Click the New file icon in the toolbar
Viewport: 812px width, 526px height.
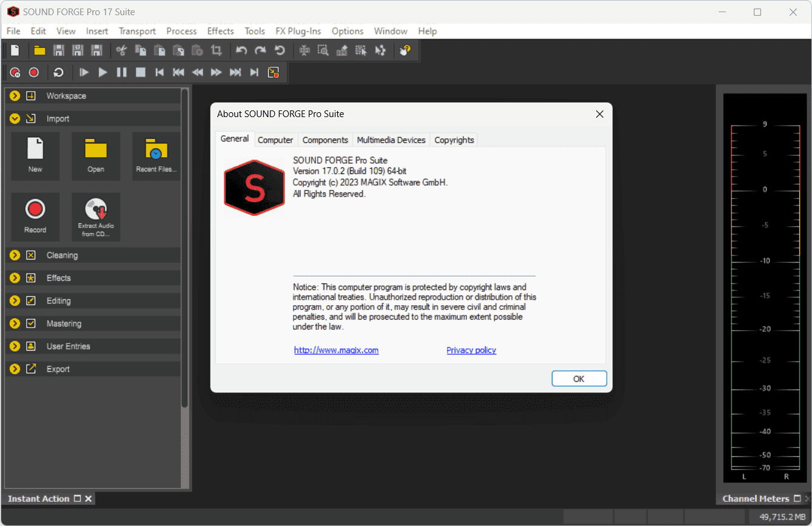tap(15, 50)
